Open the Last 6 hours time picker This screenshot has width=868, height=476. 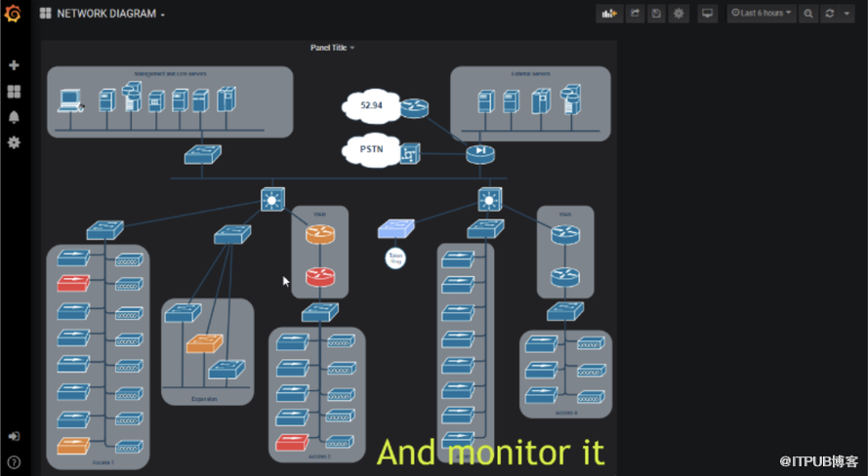(762, 14)
